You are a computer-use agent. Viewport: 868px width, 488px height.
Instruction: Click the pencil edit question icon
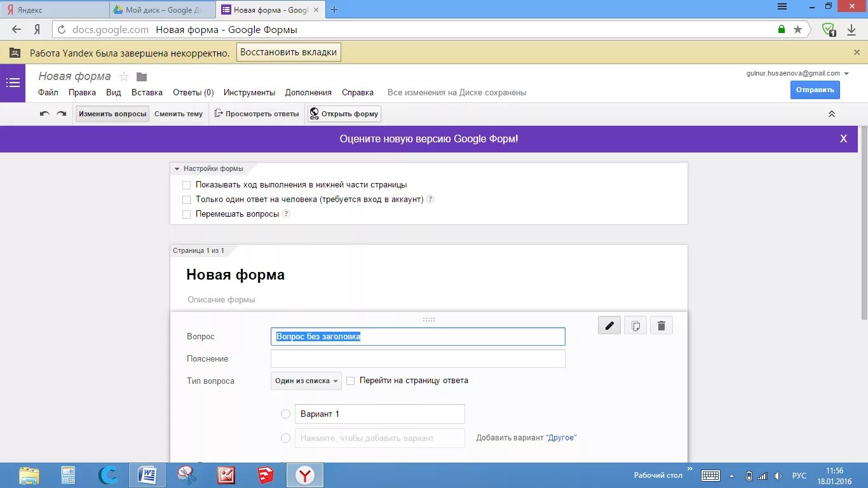[609, 326]
